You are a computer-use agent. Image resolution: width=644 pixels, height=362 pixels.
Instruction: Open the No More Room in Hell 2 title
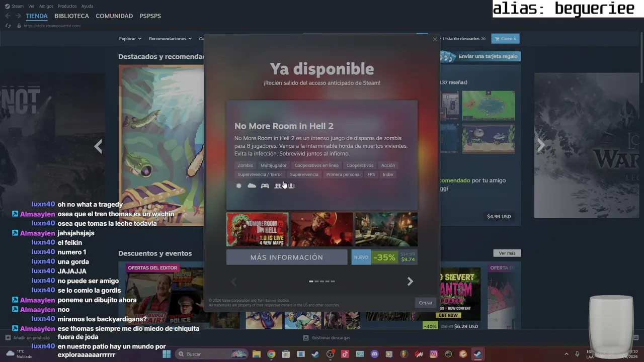coord(284,126)
